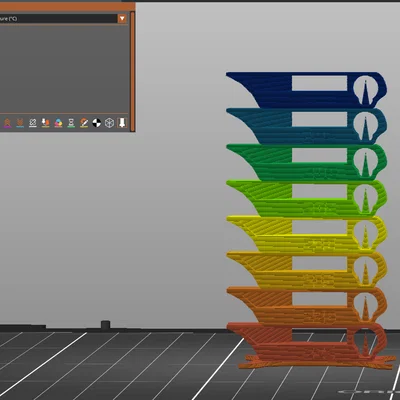The width and height of the screenshot is (400, 400).
Task: Open the legend view type dropdown arrow
Action: [122, 19]
